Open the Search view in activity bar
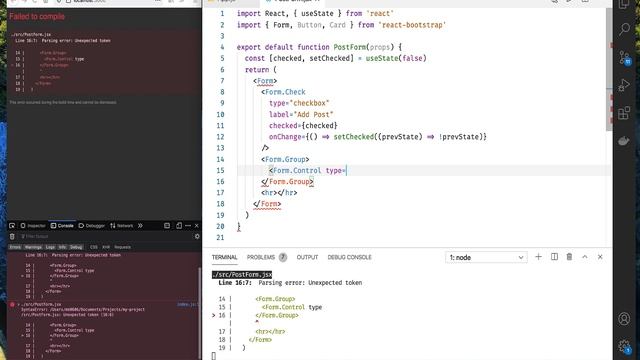This screenshot has width=640, height=360. click(624, 29)
